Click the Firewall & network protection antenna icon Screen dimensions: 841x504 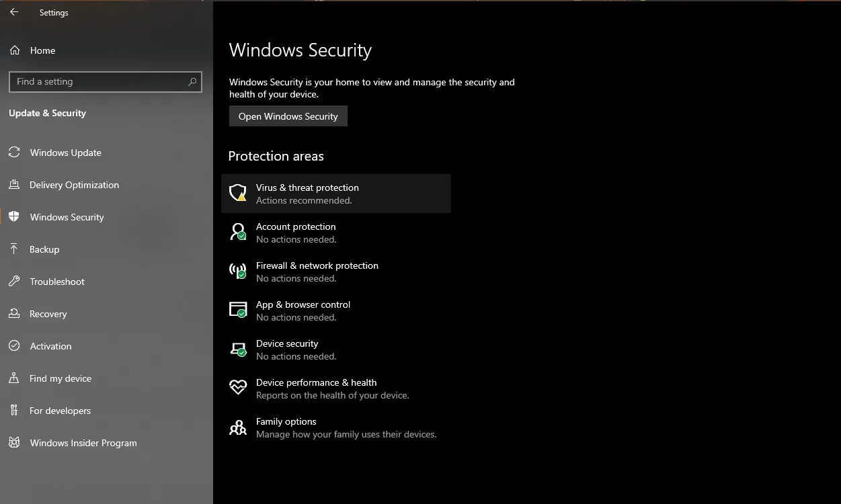coord(238,271)
